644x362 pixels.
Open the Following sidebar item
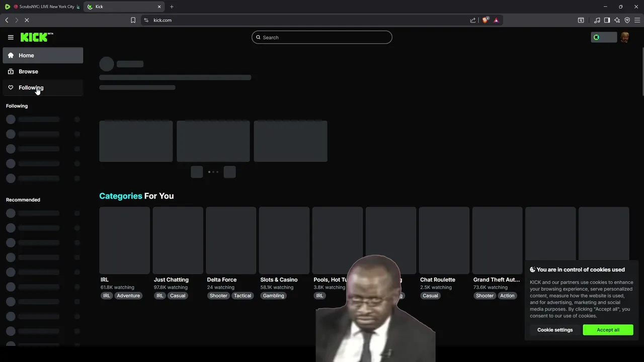click(43, 87)
